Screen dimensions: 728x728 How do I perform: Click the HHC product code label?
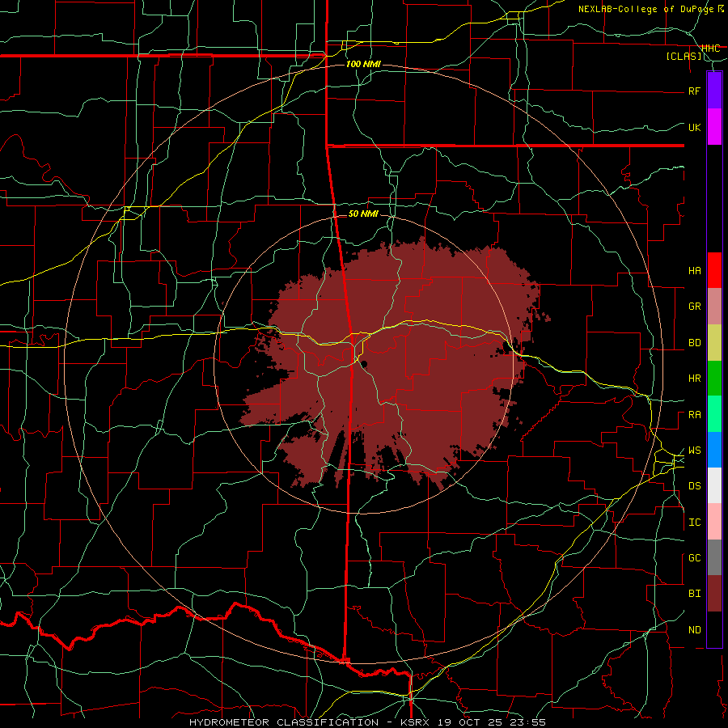[x=710, y=48]
